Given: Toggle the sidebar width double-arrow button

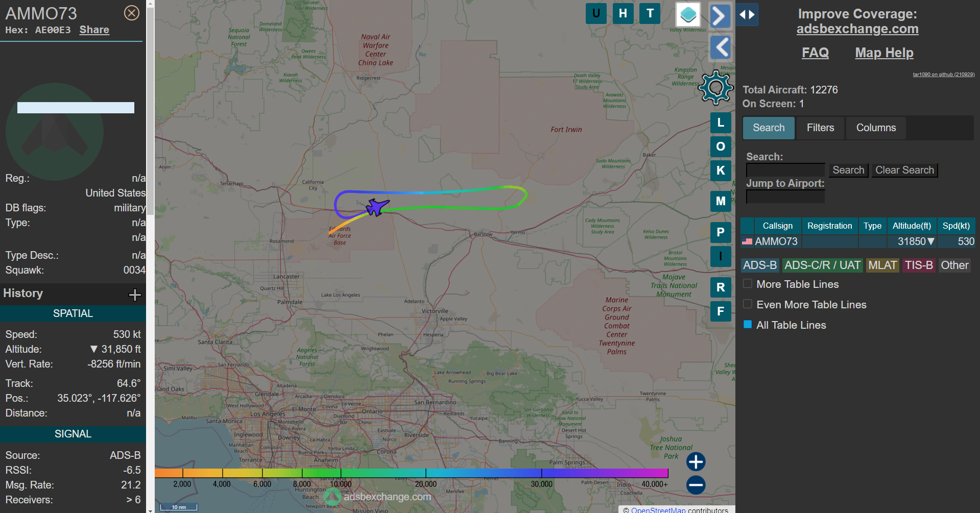Looking at the screenshot, I should point(747,15).
